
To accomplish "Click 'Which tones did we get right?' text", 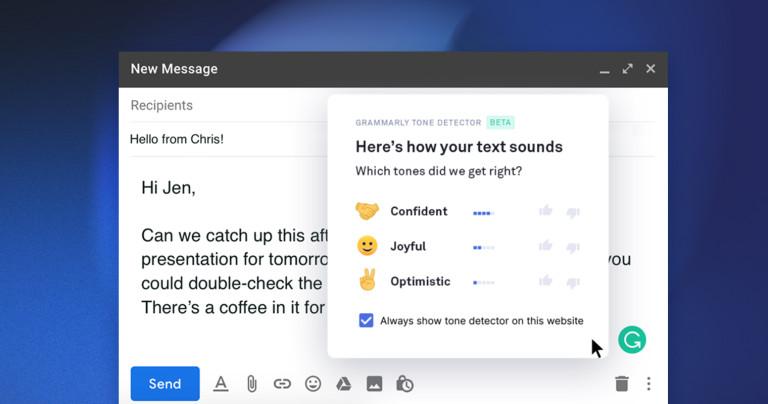I will tap(439, 171).
